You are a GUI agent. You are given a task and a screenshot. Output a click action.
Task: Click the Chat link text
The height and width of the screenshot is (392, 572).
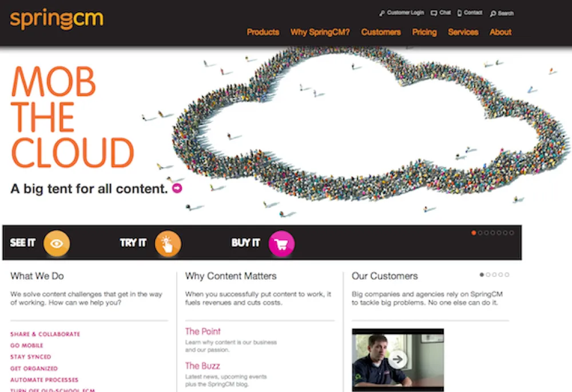444,13
